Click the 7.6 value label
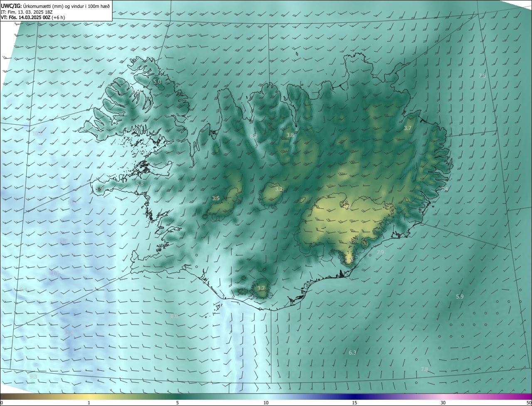This screenshot has height=406, width=532. (482, 76)
